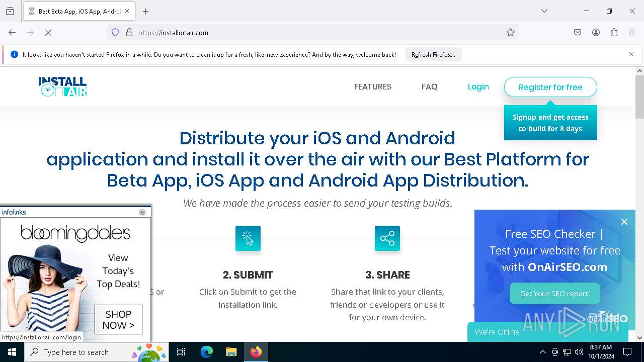The height and width of the screenshot is (362, 644).
Task: Open the Windows Start menu
Action: 12,352
